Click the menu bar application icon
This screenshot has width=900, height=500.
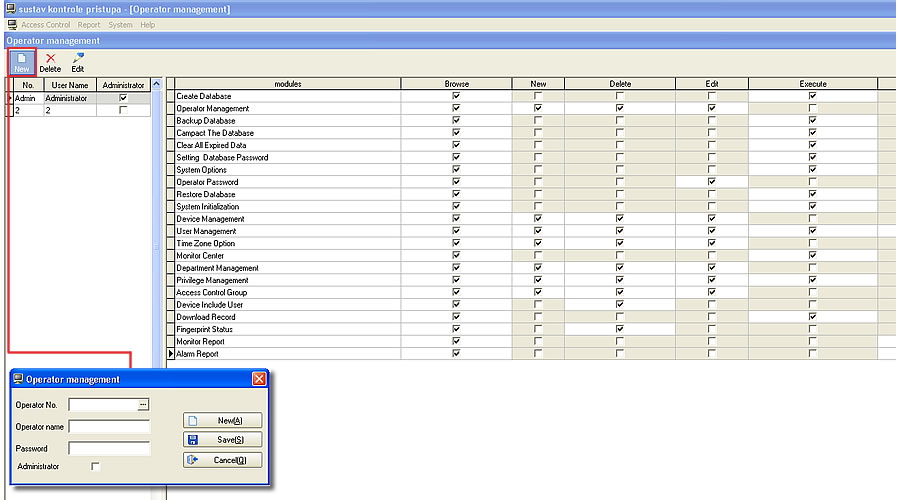(12, 24)
